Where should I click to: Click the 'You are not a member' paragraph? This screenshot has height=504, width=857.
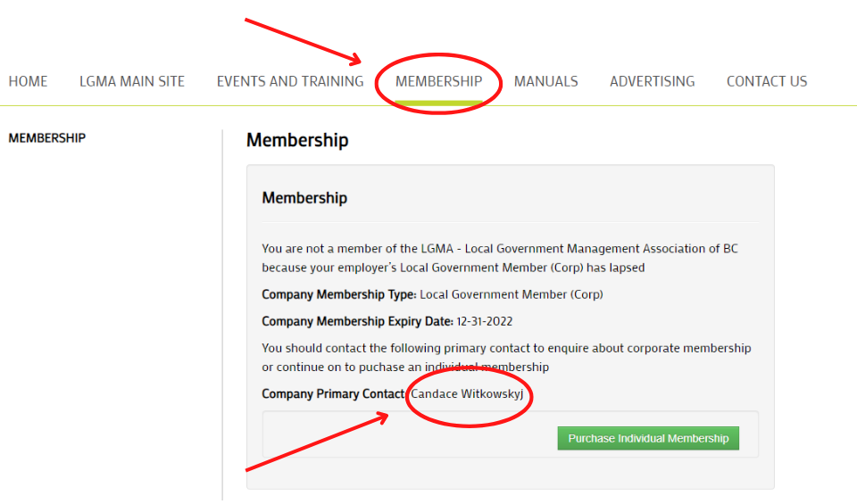point(500,258)
